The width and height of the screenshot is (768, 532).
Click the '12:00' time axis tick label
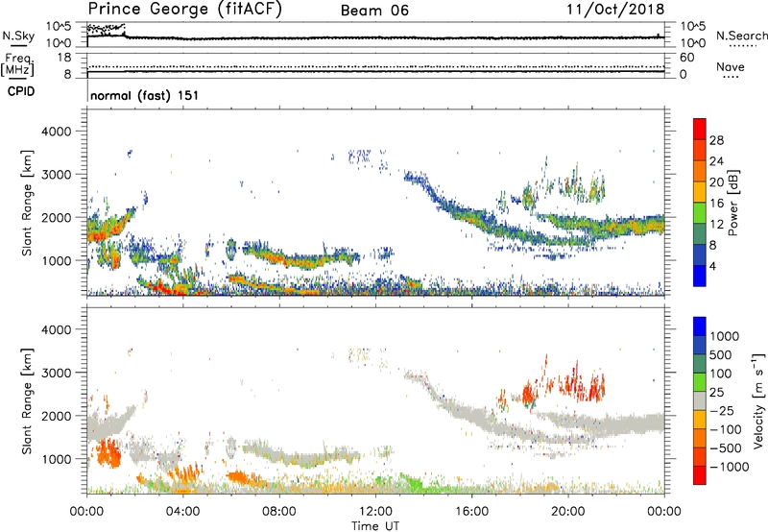pos(375,512)
